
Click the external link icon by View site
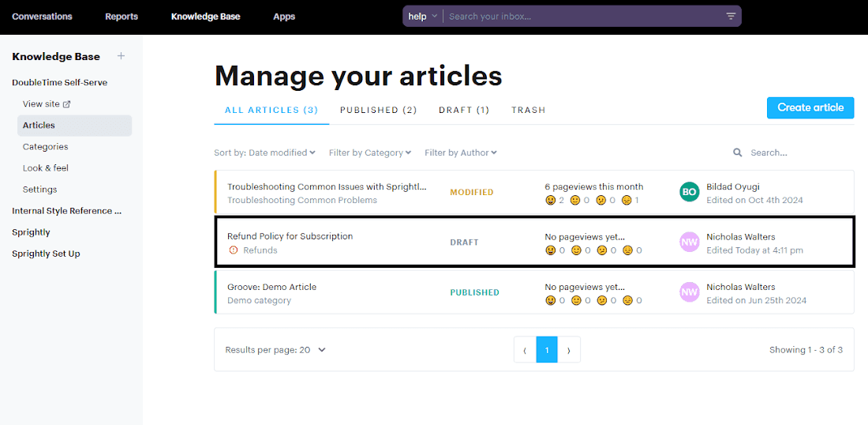[x=67, y=104]
